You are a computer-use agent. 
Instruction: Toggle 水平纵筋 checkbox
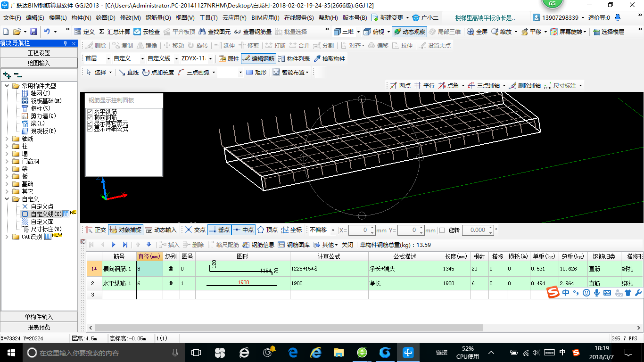click(90, 112)
